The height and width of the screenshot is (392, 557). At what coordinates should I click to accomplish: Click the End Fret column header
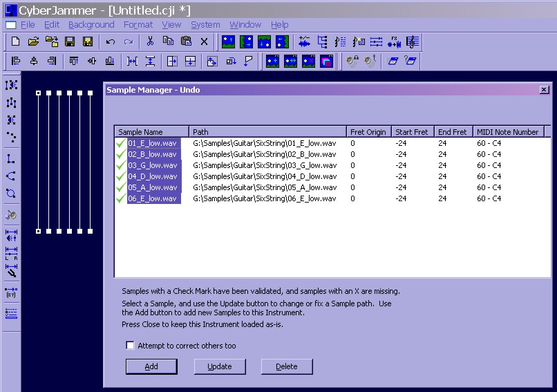point(453,132)
